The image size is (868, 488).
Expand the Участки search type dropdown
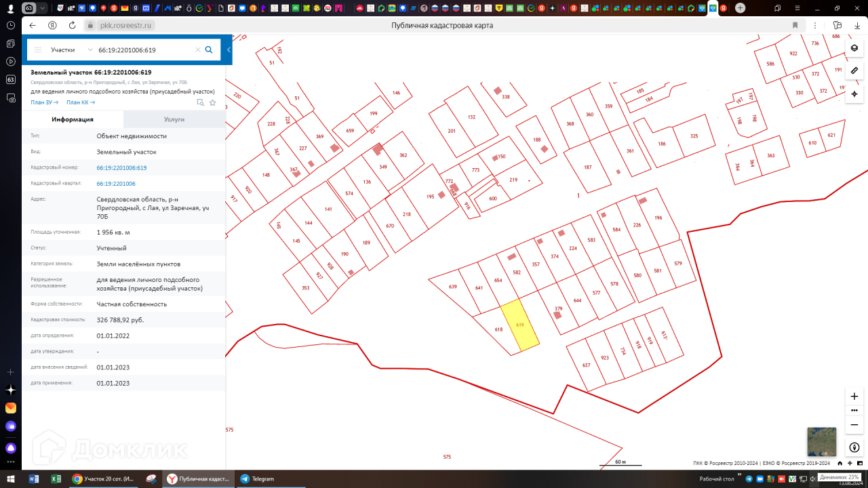pos(71,49)
